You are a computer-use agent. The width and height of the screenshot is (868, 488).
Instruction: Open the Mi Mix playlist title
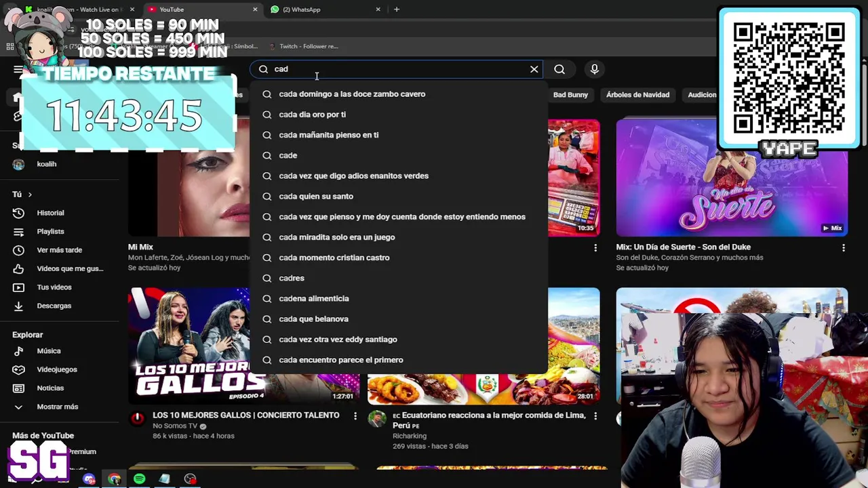pyautogui.click(x=140, y=247)
